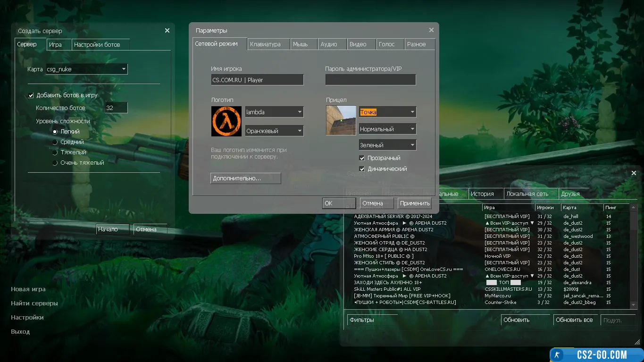Click the Имя игрока name field

(257, 80)
